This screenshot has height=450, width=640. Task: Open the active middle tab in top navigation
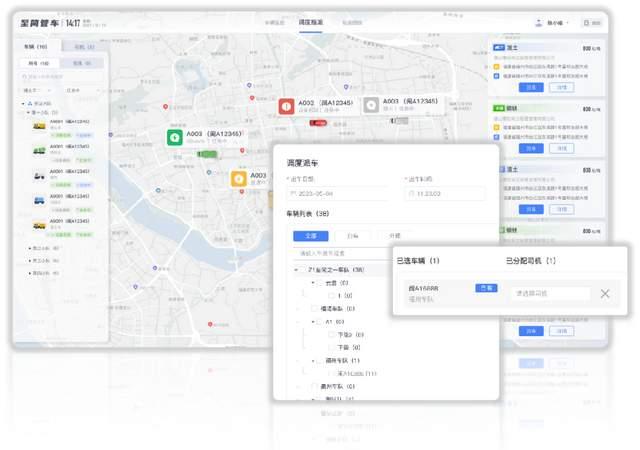point(311,22)
